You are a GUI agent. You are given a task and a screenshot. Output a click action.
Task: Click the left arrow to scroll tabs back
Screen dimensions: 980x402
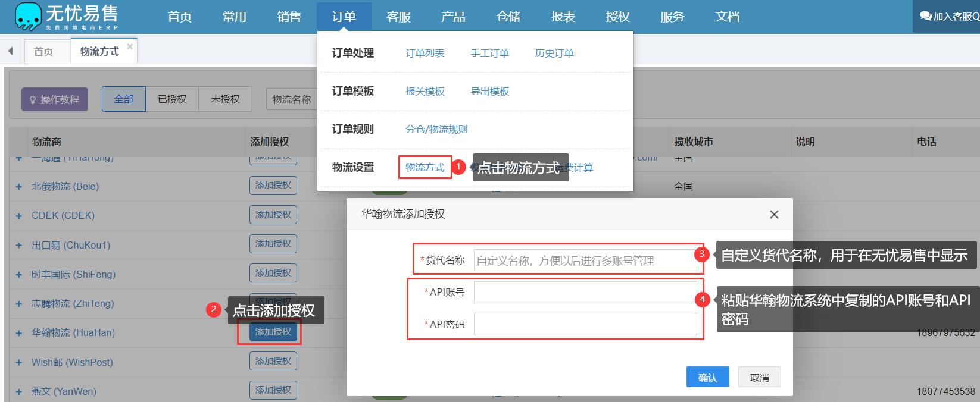click(10, 51)
